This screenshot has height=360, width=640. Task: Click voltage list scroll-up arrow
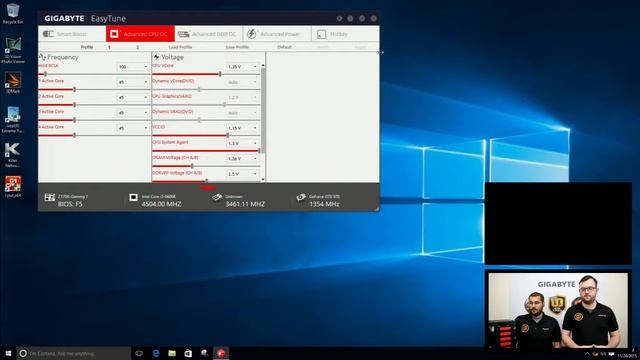[263, 65]
